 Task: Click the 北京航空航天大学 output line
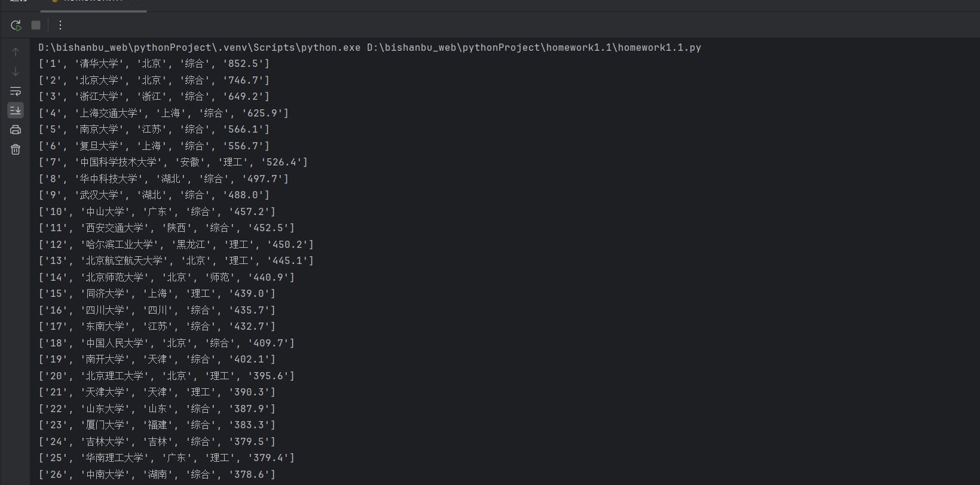pyautogui.click(x=176, y=260)
